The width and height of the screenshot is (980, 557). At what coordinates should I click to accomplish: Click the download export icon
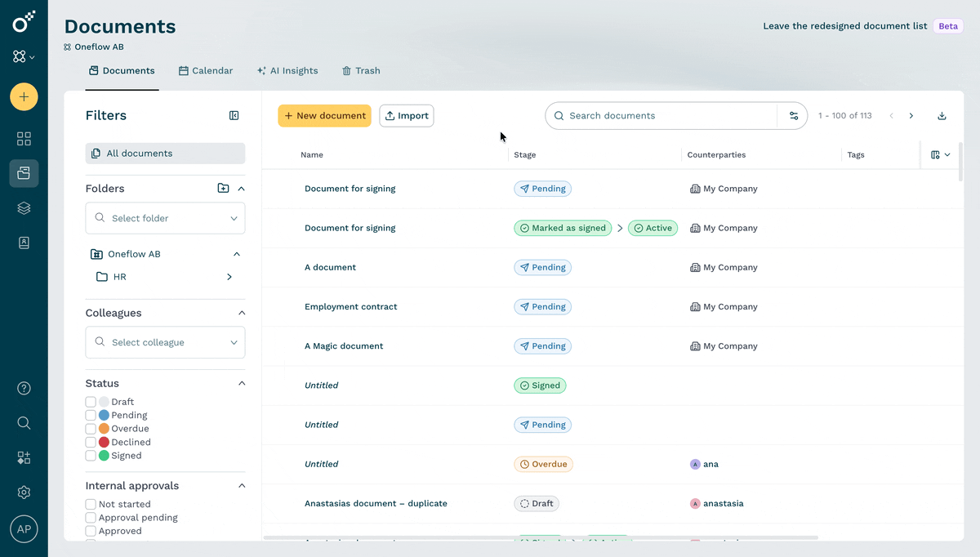click(x=942, y=116)
